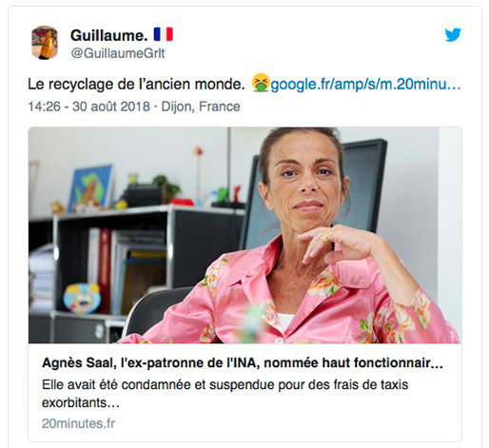
Task: Follow the google.fr/amp shortened article link
Action: click(365, 85)
